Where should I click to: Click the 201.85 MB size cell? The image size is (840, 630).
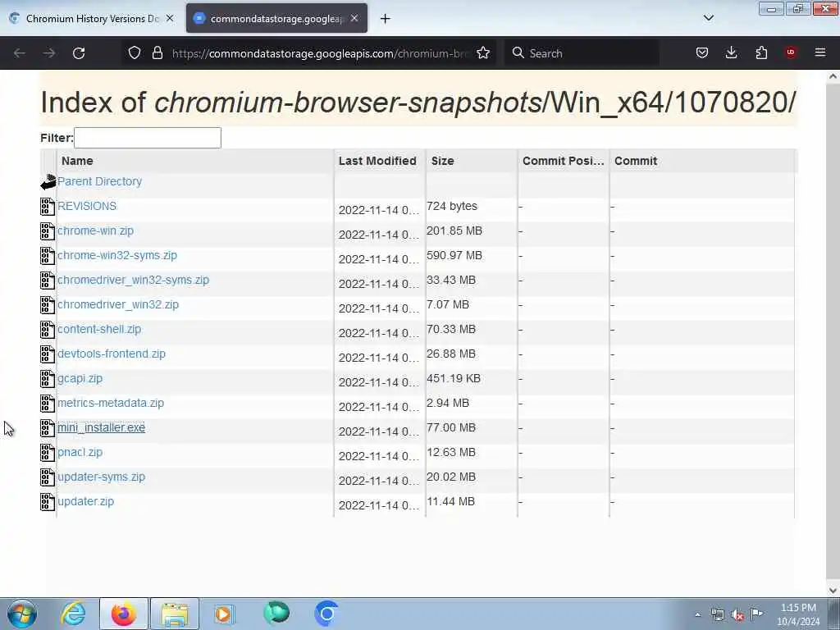(x=454, y=231)
